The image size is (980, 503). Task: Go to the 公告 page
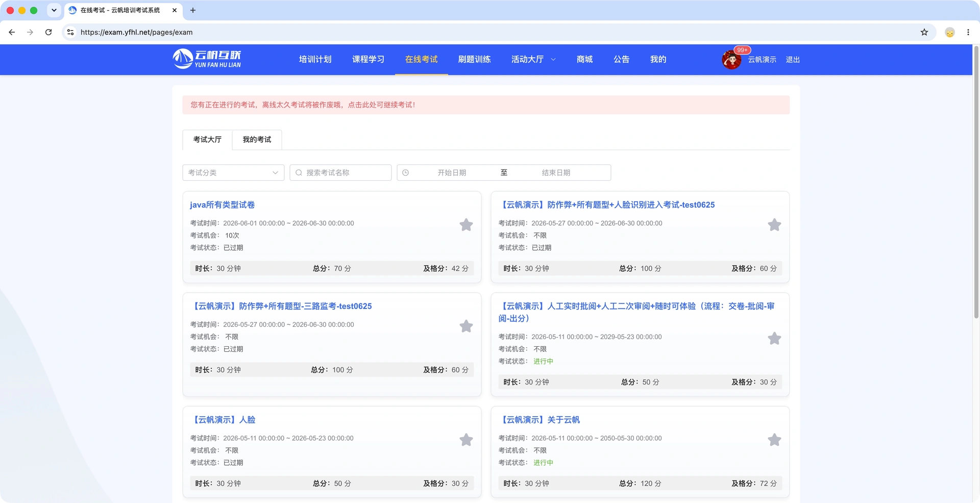pos(621,59)
